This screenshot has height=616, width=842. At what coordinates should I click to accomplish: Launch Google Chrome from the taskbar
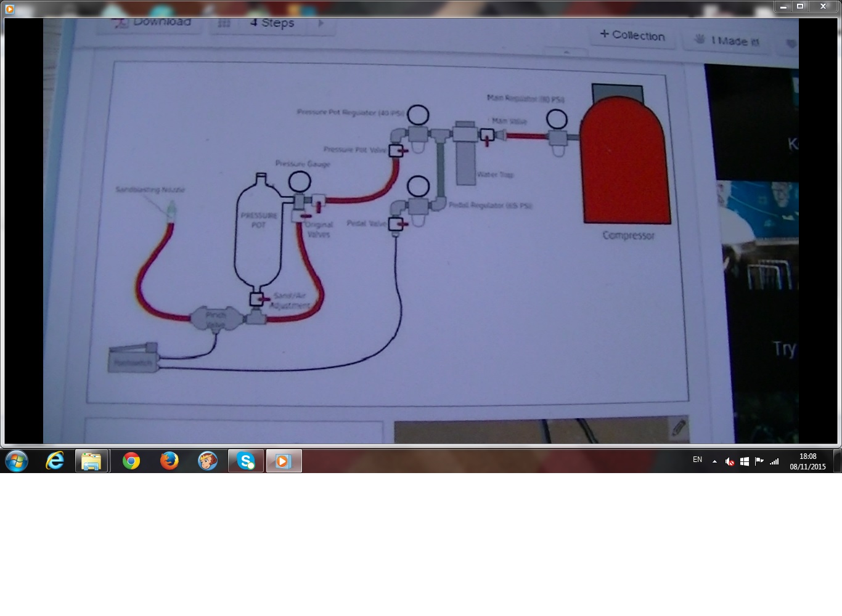(131, 461)
